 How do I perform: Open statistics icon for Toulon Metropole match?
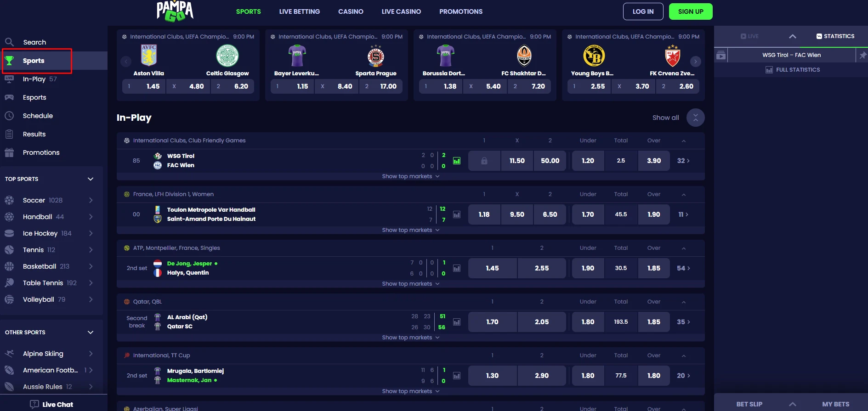pos(457,214)
